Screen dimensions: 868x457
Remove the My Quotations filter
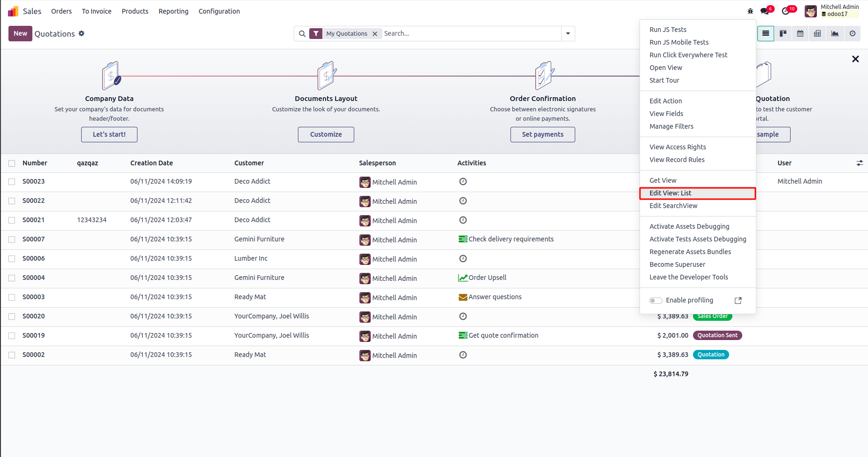tap(375, 34)
